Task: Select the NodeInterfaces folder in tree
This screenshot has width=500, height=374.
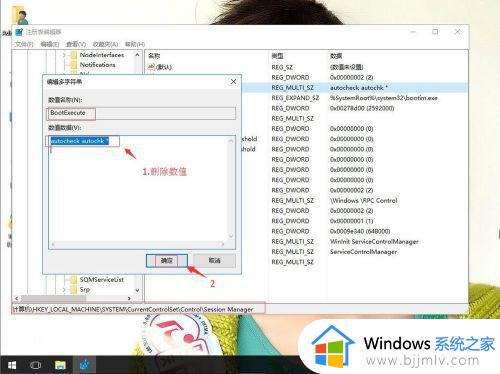Action: click(x=102, y=55)
